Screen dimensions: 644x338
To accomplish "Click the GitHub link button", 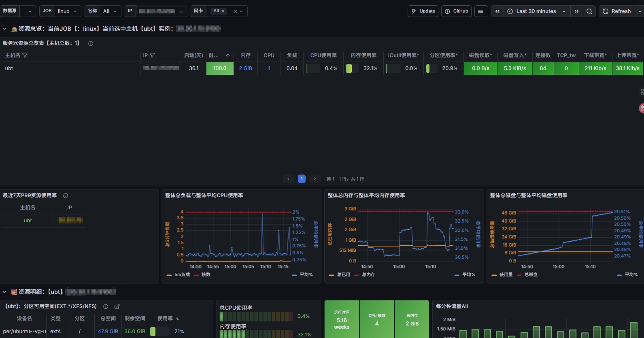I will pyautogui.click(x=457, y=11).
